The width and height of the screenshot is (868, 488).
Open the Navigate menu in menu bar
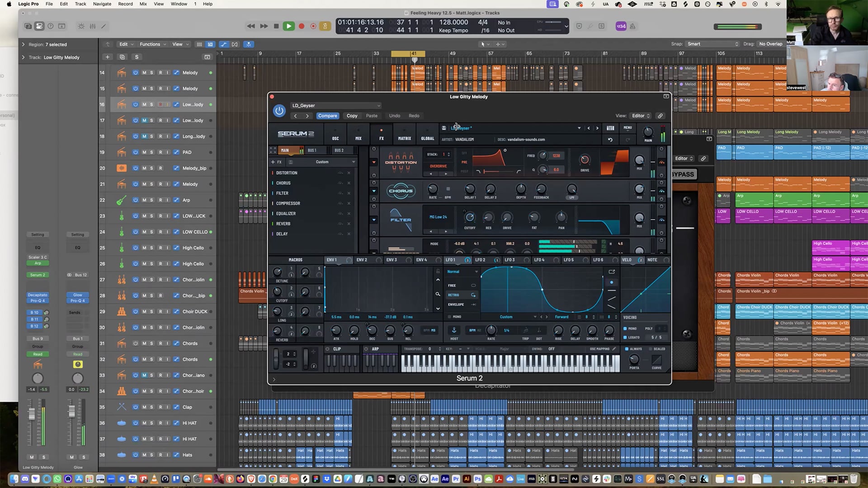pyautogui.click(x=102, y=4)
